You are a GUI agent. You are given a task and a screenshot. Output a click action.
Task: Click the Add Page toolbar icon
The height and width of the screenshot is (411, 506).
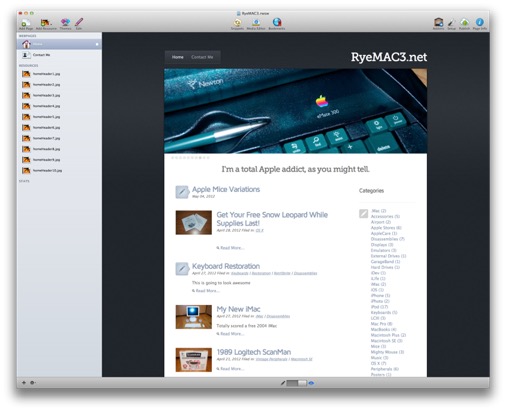point(26,23)
